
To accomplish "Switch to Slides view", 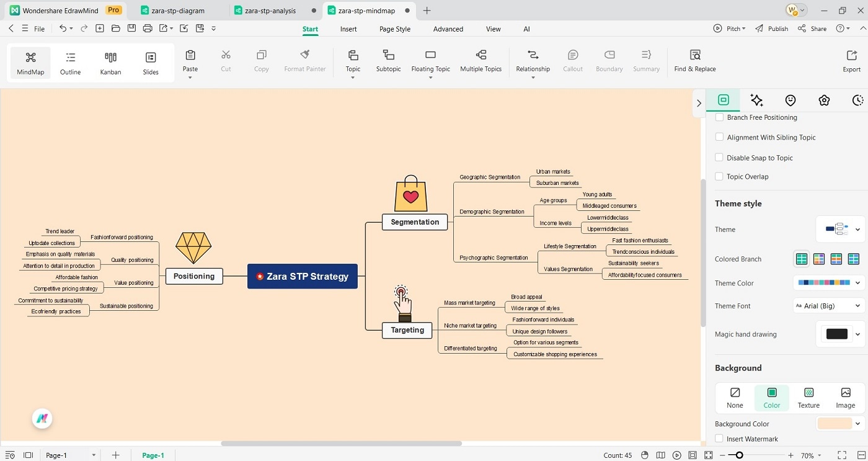I will tap(151, 63).
